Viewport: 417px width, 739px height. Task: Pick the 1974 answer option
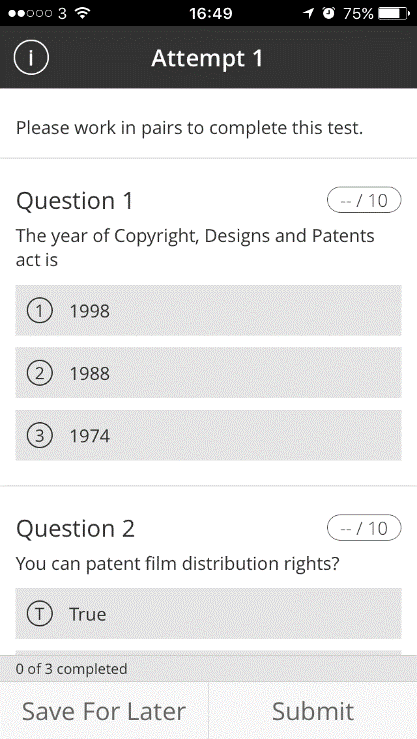208,435
